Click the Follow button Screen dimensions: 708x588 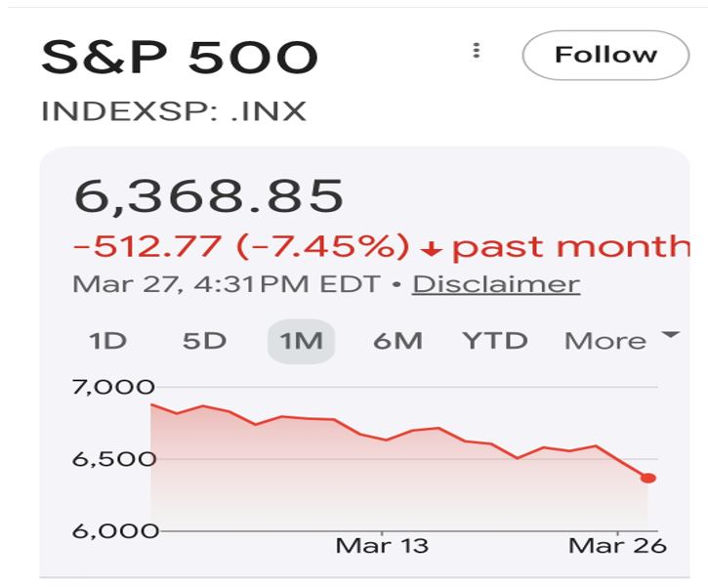click(605, 55)
